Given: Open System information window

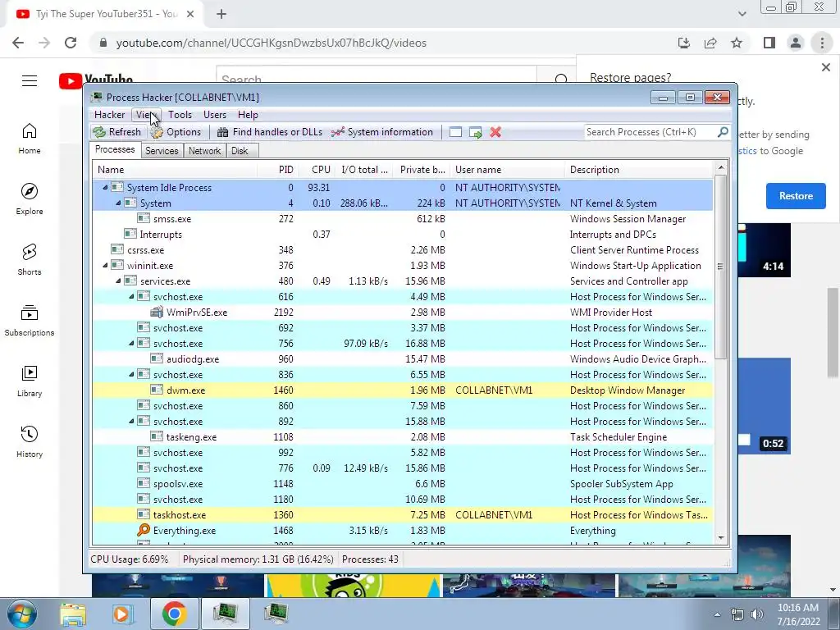Looking at the screenshot, I should pos(382,132).
